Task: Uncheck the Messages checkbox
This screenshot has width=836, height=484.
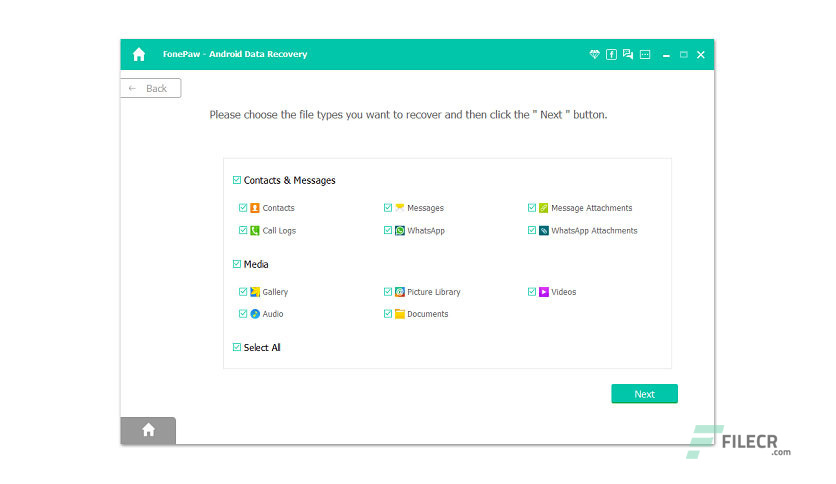Action: click(x=388, y=208)
